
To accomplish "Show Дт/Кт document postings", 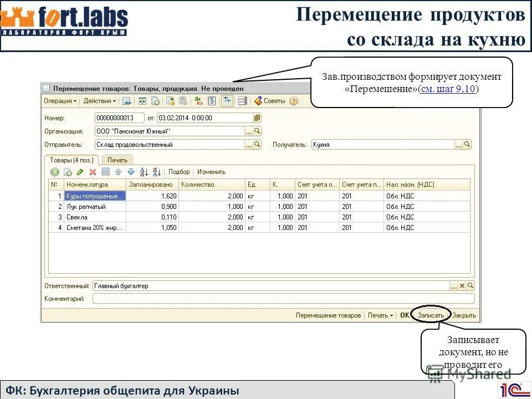I will tap(198, 101).
